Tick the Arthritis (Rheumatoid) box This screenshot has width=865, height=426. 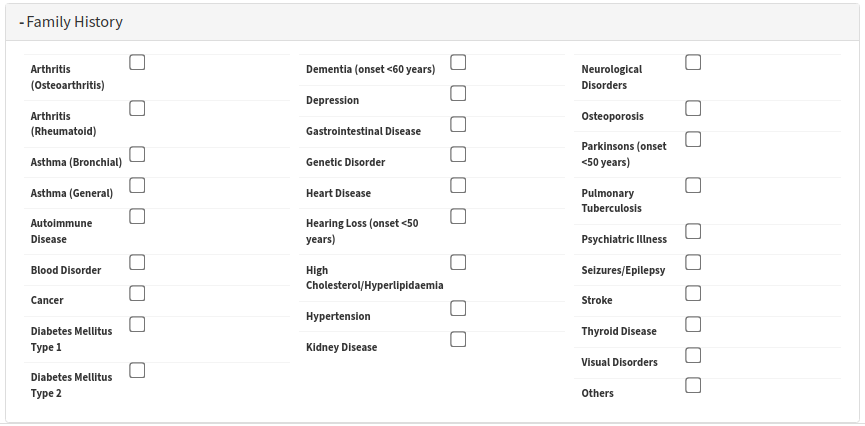138,108
